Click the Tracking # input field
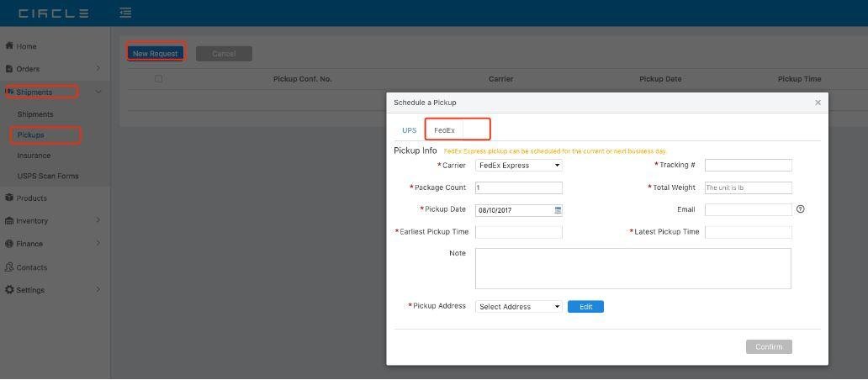Viewport: 868px width, 380px height. (x=748, y=166)
